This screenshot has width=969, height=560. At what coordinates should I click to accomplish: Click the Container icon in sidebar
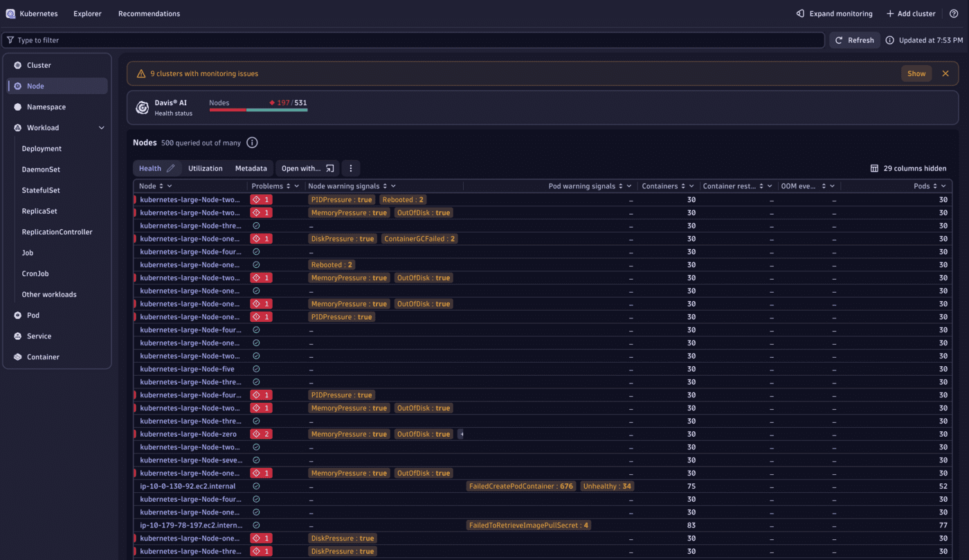(x=18, y=356)
